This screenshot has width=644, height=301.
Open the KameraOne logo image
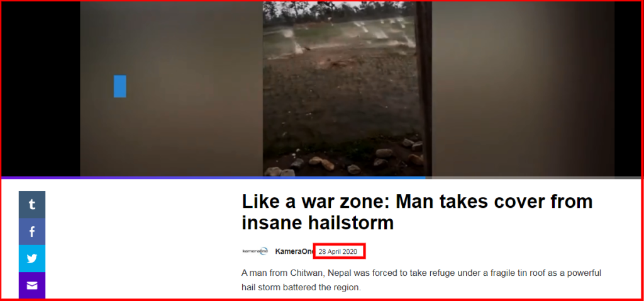255,251
